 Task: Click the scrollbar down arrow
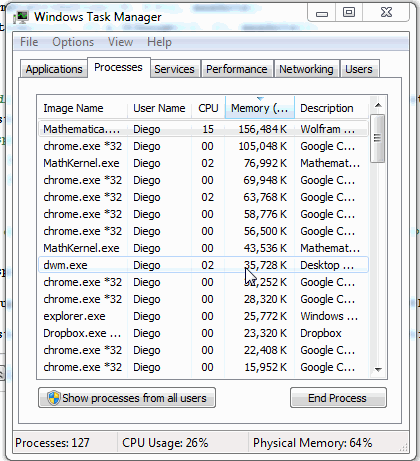pos(378,369)
